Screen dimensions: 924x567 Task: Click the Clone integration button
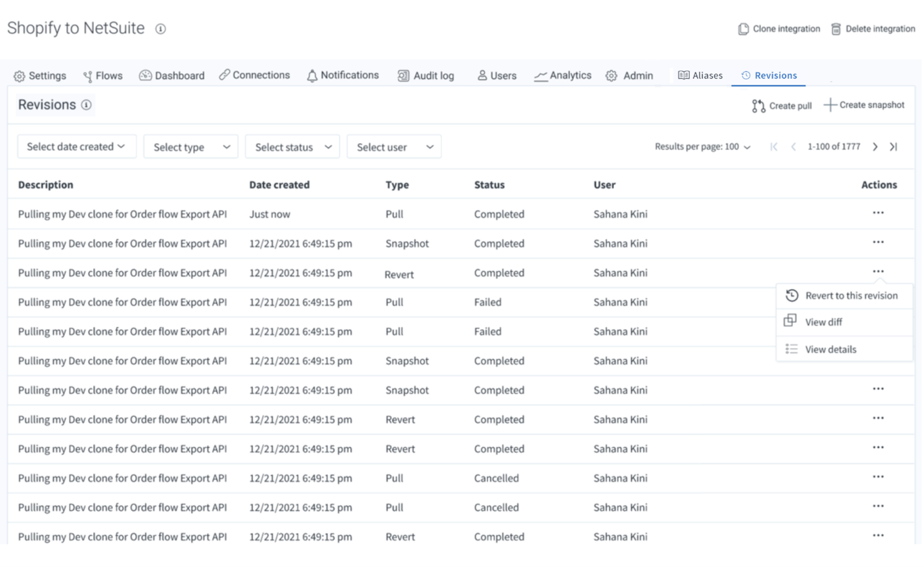tap(779, 29)
